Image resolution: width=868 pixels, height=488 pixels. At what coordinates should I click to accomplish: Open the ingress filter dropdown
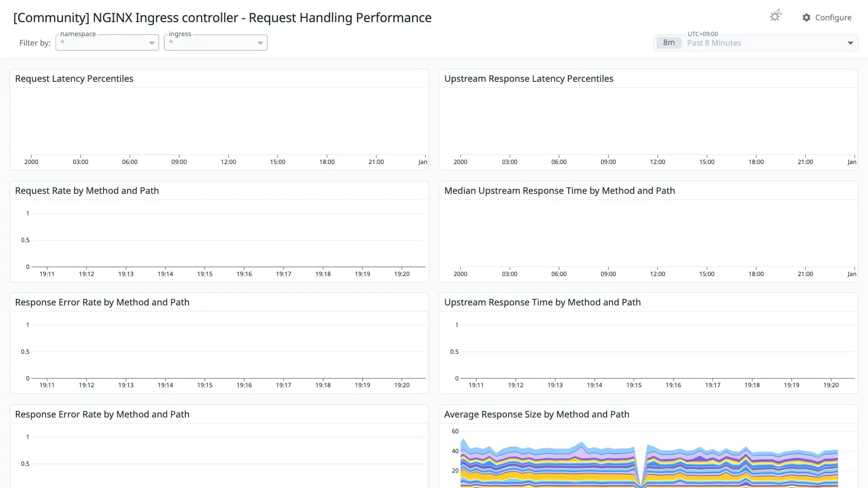(x=216, y=42)
